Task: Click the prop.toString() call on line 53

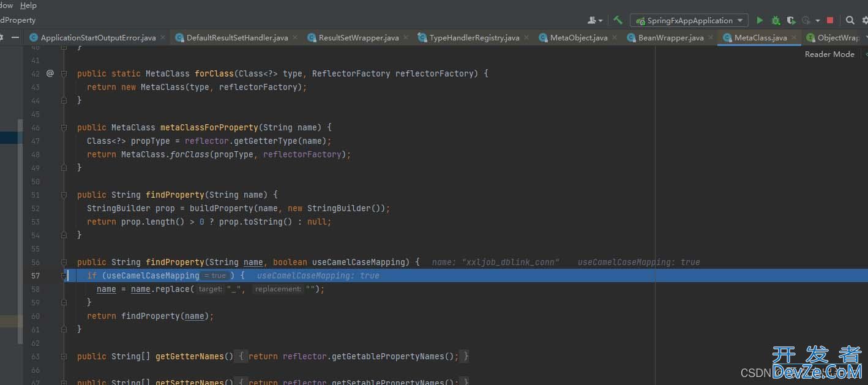Action: tap(255, 222)
